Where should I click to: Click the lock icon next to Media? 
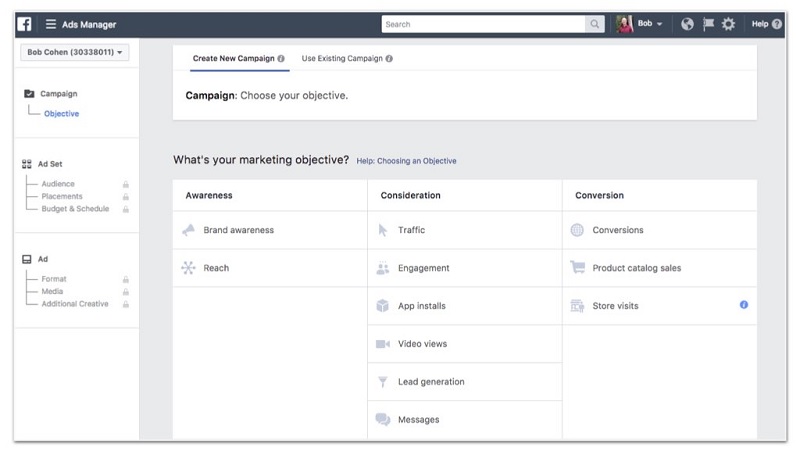[126, 292]
